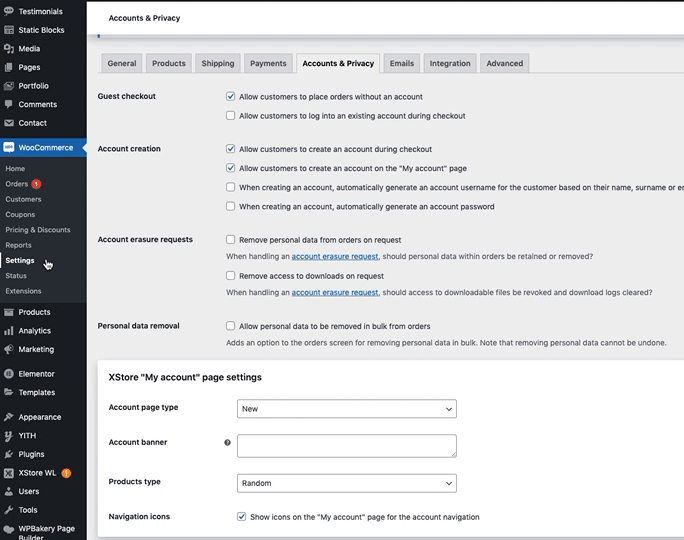
Task: Open first account erasure request link
Action: pyautogui.click(x=335, y=256)
